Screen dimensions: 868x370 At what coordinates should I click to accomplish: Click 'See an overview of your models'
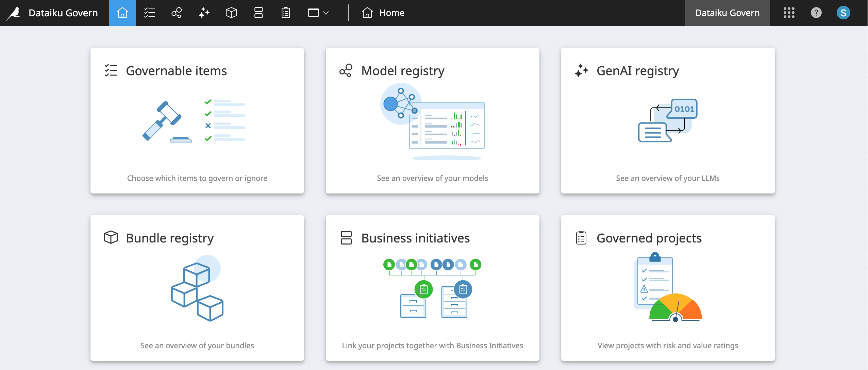432,178
